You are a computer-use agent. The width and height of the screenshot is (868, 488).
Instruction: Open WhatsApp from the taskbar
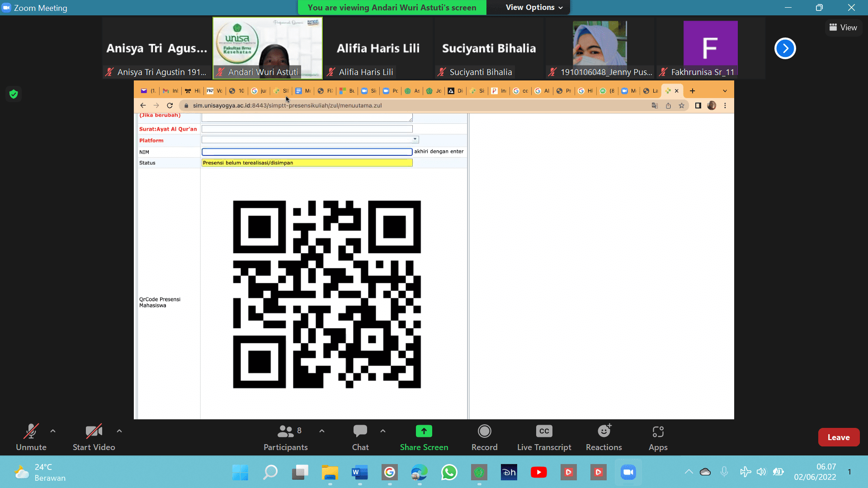(x=449, y=473)
